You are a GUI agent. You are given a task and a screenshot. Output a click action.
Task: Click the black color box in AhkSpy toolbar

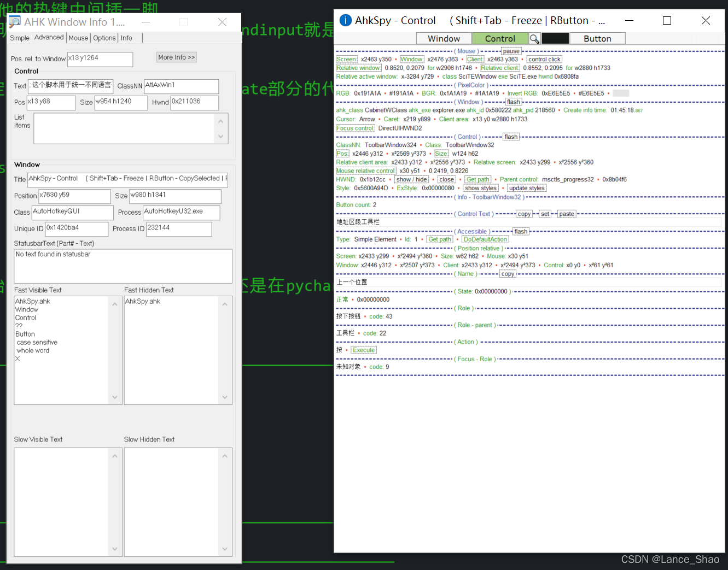555,39
